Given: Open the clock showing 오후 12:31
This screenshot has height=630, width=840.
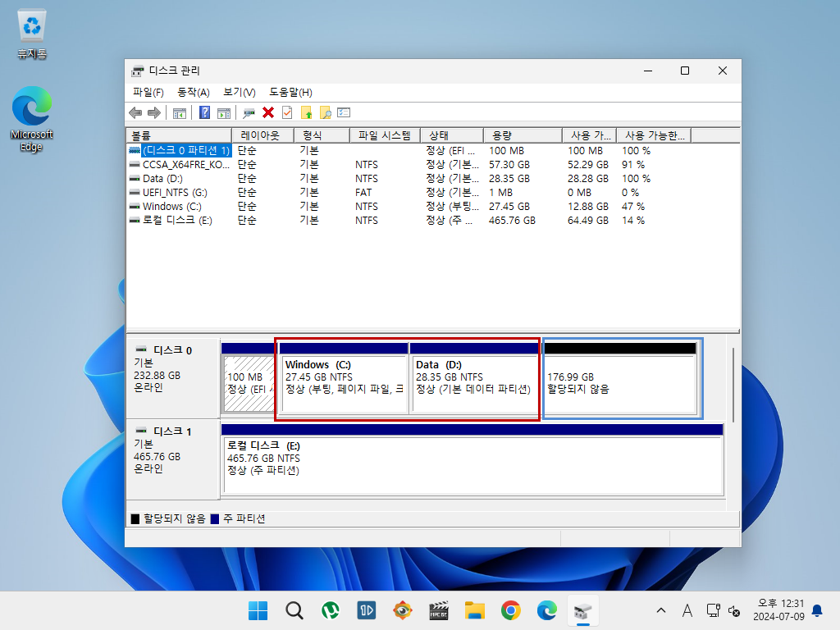Looking at the screenshot, I should 778,610.
